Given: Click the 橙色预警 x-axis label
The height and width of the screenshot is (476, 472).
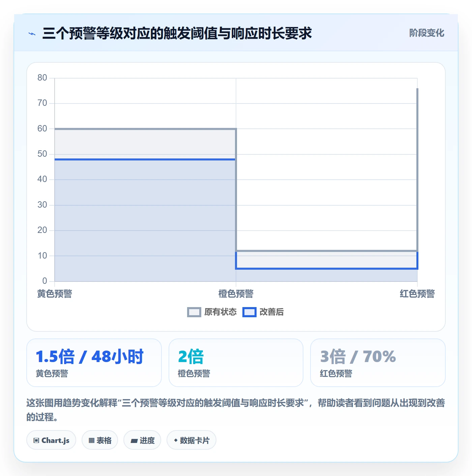Looking at the screenshot, I should (236, 294).
